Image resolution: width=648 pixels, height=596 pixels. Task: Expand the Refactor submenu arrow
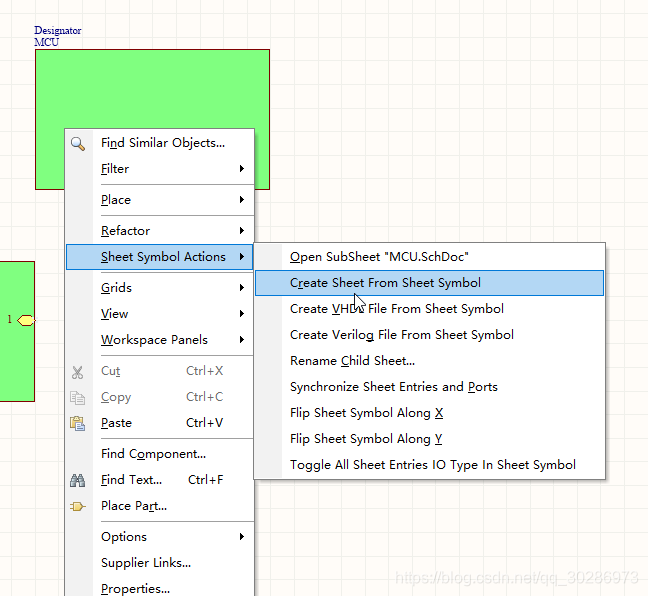(242, 231)
